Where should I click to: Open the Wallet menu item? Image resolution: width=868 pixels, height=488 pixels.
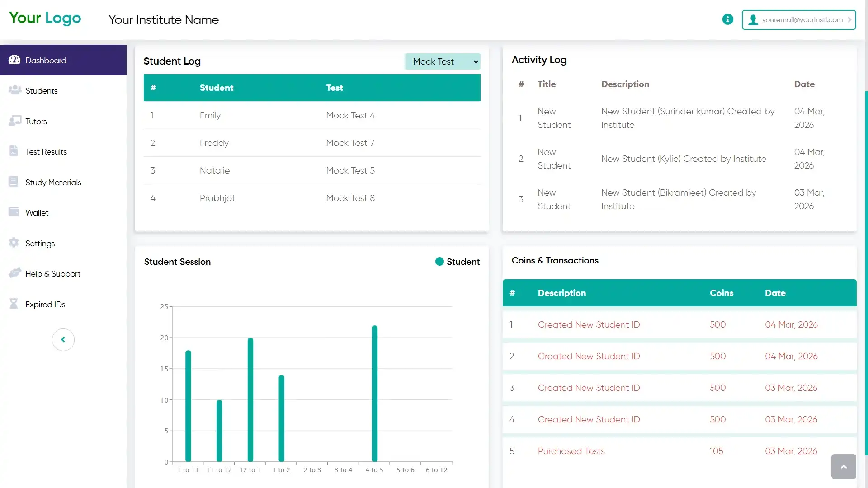[37, 213]
